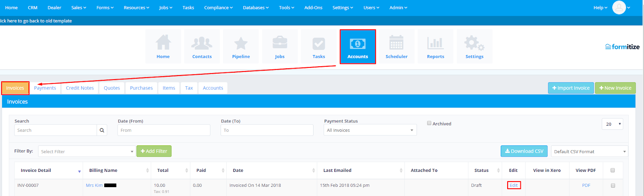Expand the Resources menu

point(136,8)
